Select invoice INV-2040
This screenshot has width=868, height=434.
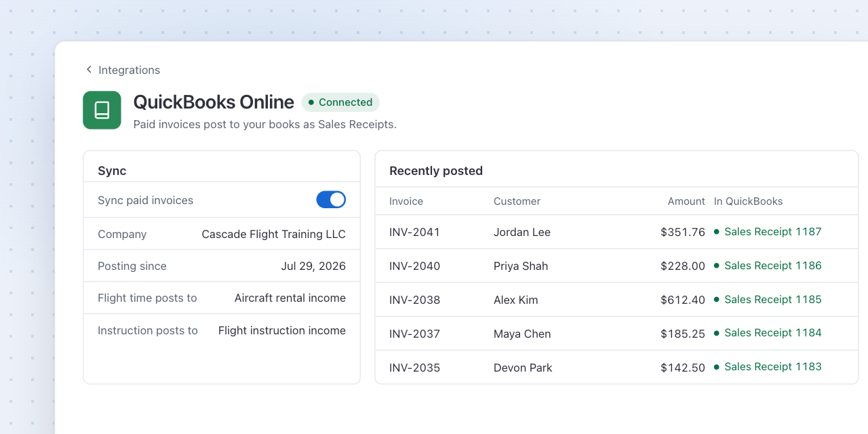pyautogui.click(x=414, y=266)
